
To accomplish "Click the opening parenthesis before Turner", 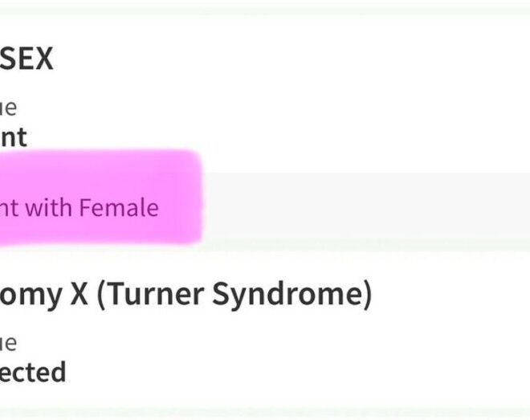I will [x=101, y=296].
